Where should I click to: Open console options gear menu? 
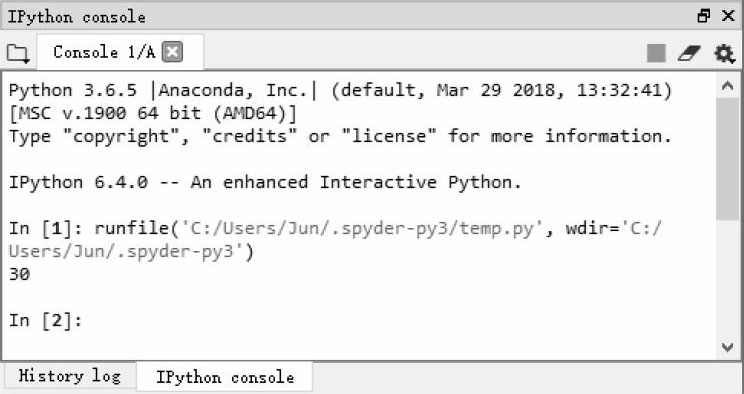point(725,53)
